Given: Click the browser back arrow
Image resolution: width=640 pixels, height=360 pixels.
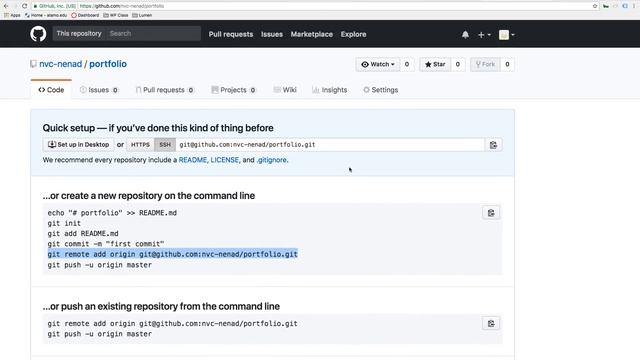Looking at the screenshot, I should pos(6,6).
